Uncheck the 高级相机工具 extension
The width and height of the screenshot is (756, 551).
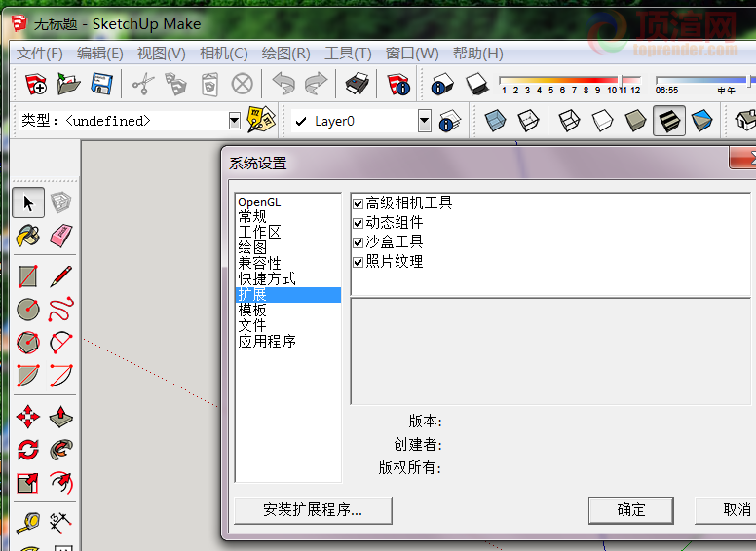point(358,203)
